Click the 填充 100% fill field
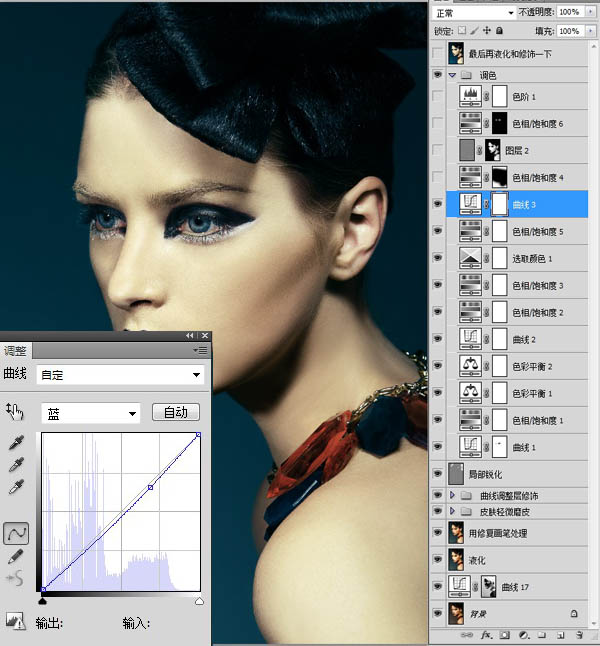The image size is (600, 646). (571, 31)
